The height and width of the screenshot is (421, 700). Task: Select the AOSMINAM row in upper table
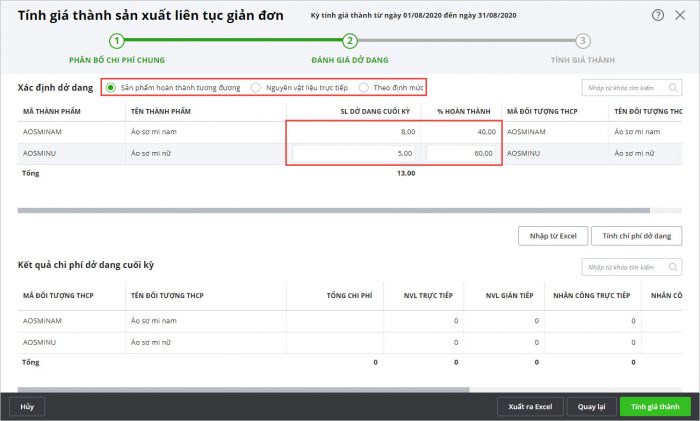[x=150, y=130]
